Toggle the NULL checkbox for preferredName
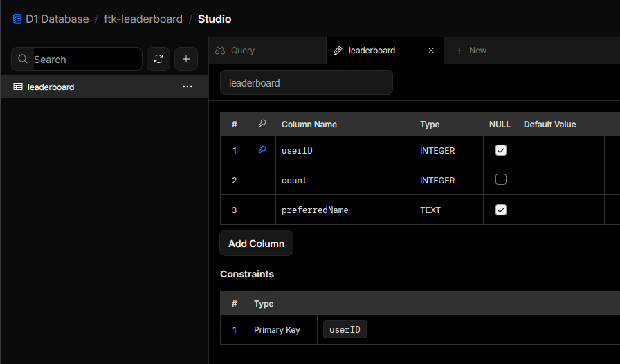This screenshot has height=364, width=620. (501, 210)
